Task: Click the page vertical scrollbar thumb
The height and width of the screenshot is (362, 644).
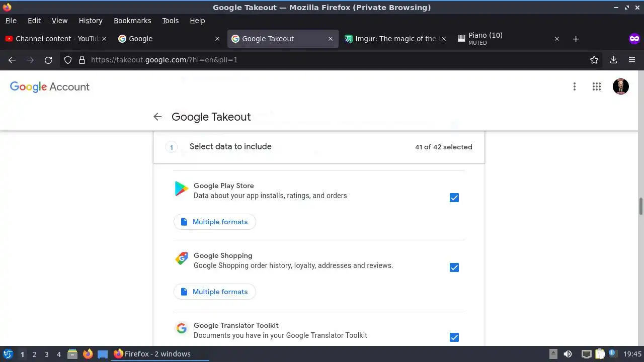Action: coord(641,206)
